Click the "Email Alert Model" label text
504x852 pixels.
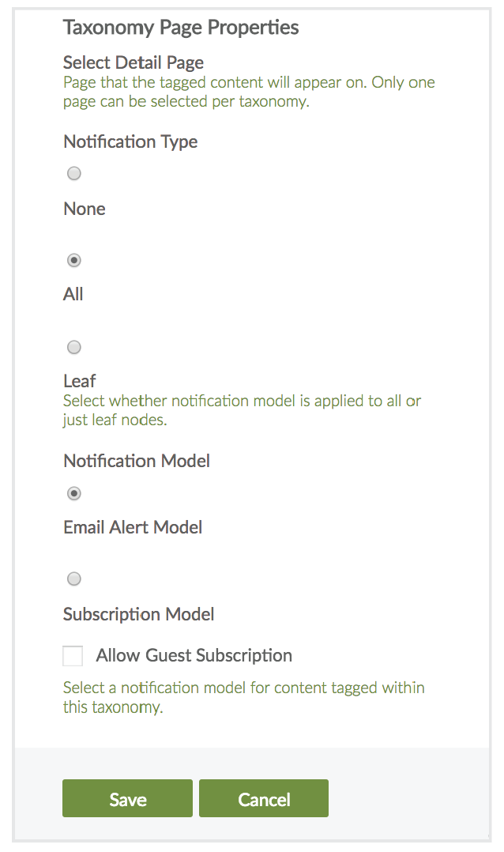coord(133,527)
